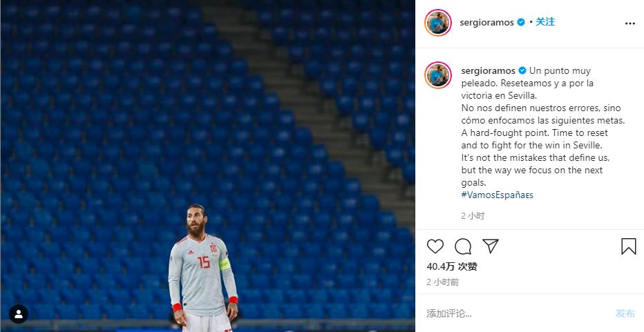Submit comment with 发布 button
Image resolution: width=644 pixels, height=332 pixels.
[x=625, y=313]
